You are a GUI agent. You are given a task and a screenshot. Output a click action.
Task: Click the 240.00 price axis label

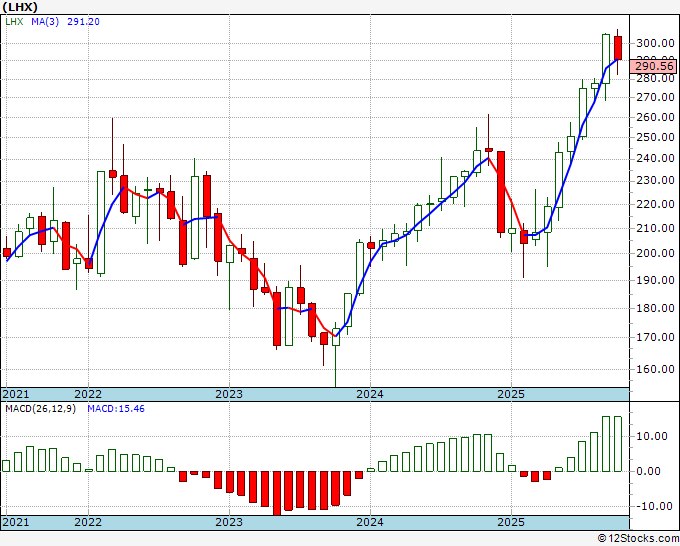[655, 159]
